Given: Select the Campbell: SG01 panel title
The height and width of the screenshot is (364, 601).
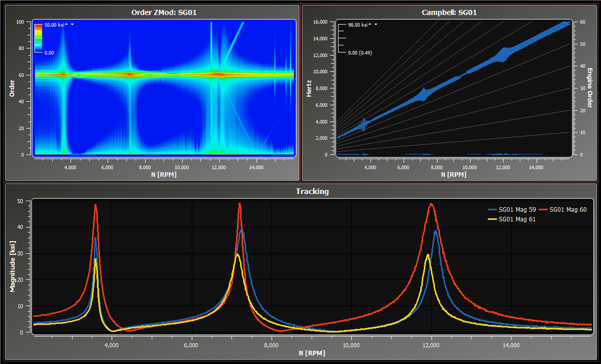Looking at the screenshot, I should (449, 12).
